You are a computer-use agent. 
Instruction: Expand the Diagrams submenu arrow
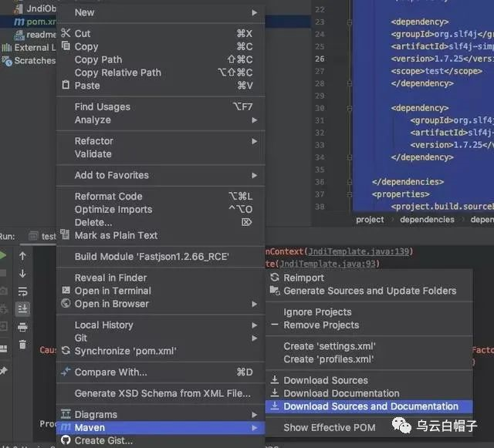[255, 415]
